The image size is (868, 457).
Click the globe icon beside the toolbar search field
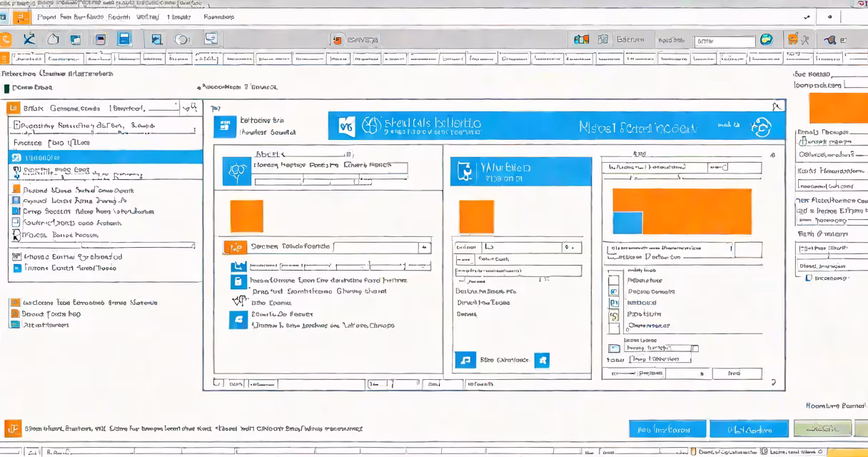point(766,40)
